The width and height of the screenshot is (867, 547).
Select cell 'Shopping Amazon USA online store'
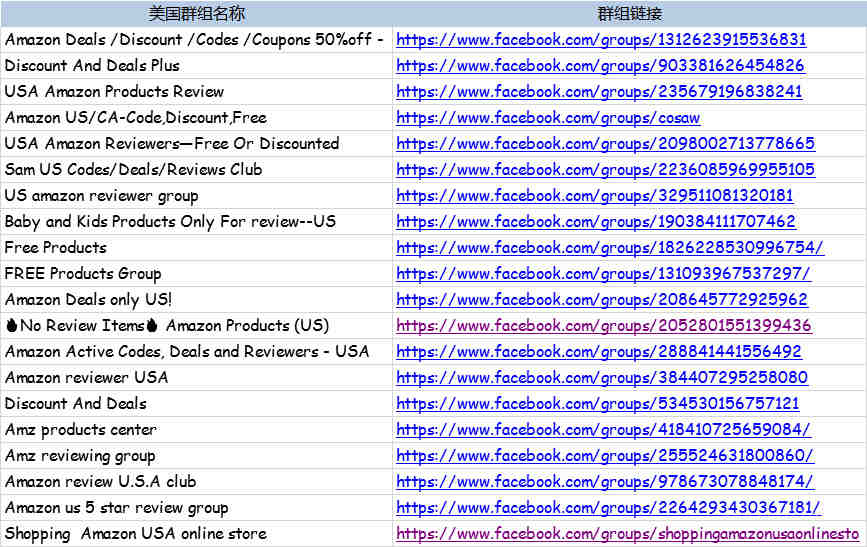point(196,534)
